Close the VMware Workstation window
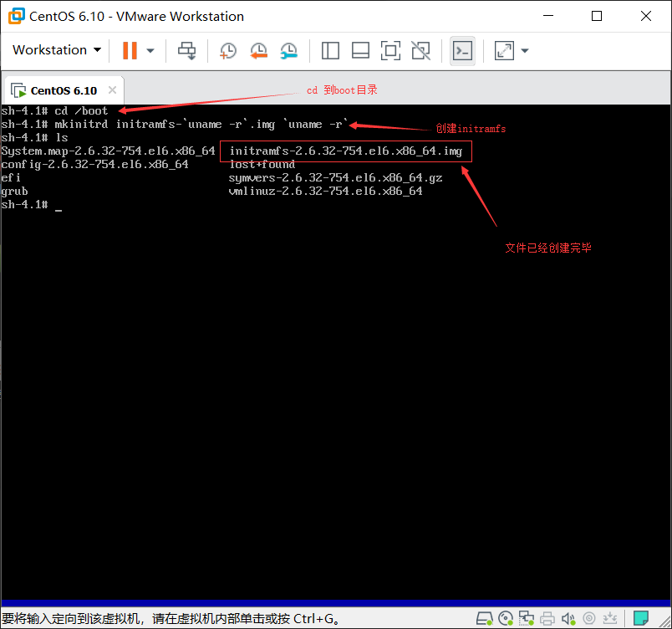The image size is (672, 629). pos(646,16)
